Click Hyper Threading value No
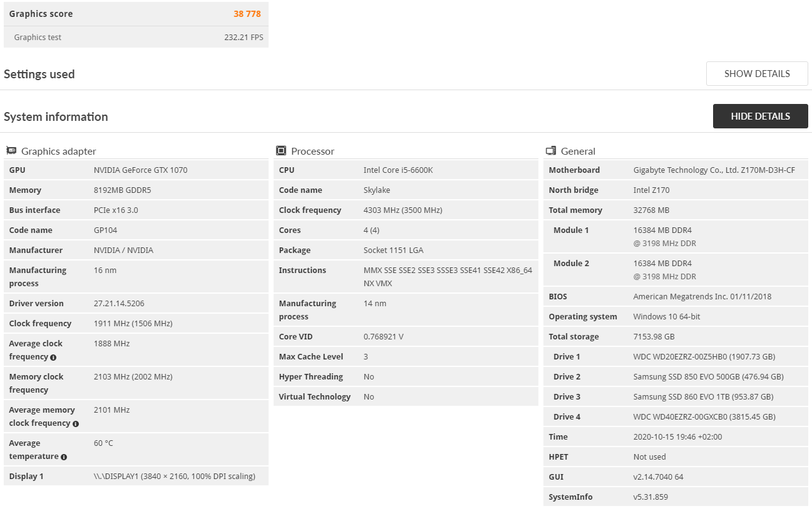This screenshot has width=812, height=511. [x=369, y=376]
